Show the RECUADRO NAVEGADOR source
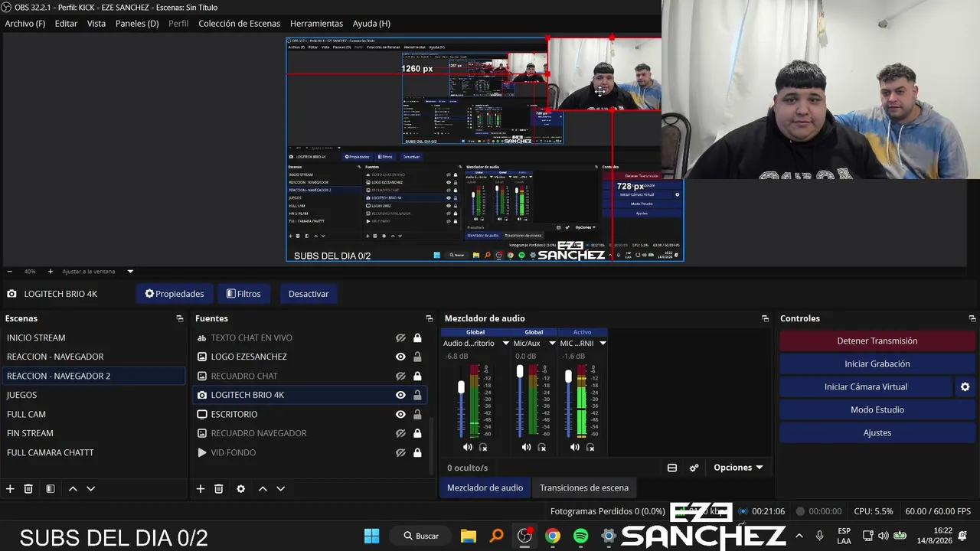The height and width of the screenshot is (551, 980). [400, 433]
